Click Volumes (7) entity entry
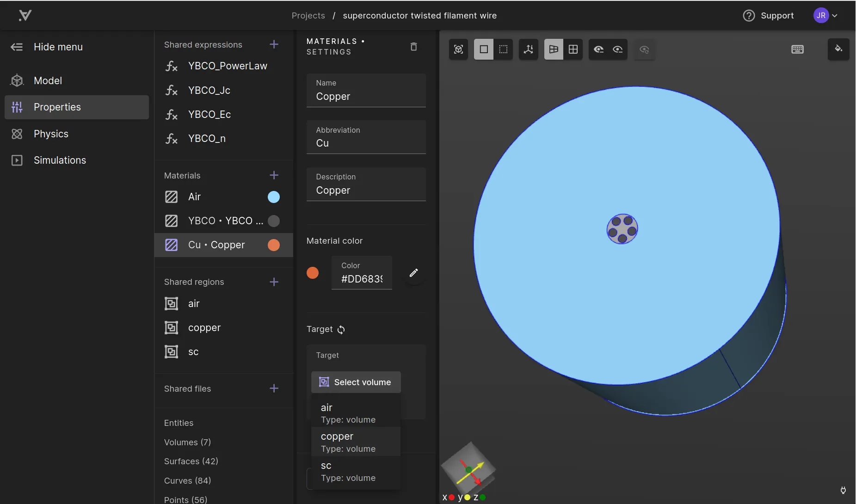Image resolution: width=856 pixels, height=504 pixels. click(x=187, y=442)
